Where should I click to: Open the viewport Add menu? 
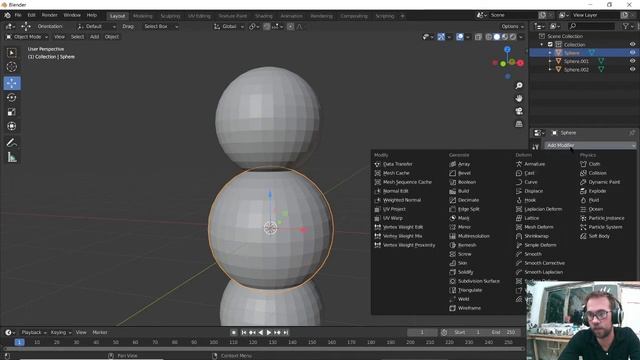point(94,37)
